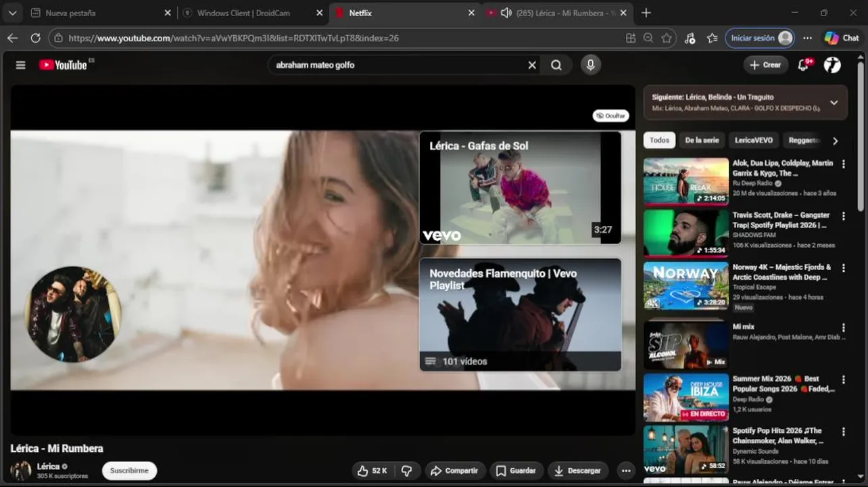Start voice search with the microphone
The width and height of the screenshot is (868, 487).
(591, 65)
